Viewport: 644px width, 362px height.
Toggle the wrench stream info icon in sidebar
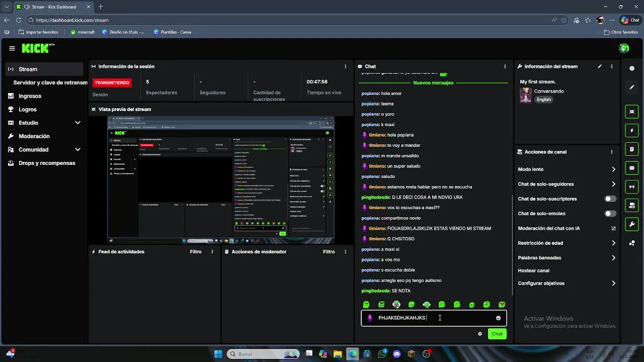[x=632, y=224]
